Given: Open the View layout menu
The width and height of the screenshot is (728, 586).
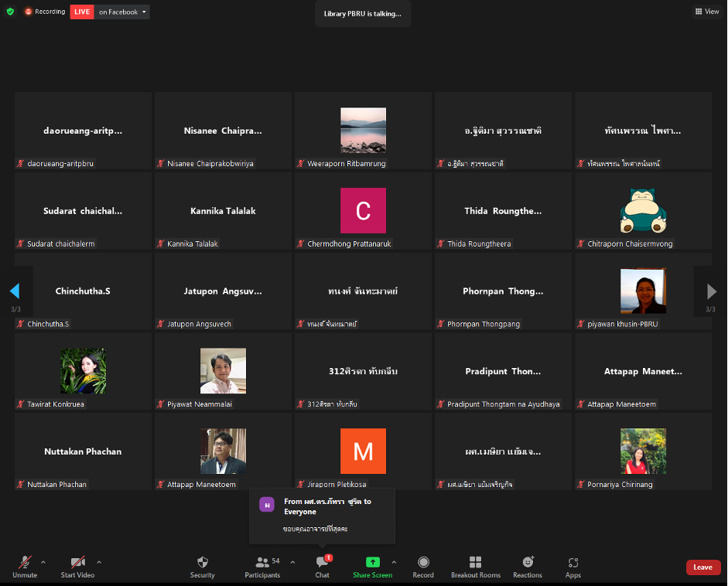Looking at the screenshot, I should tap(706, 12).
